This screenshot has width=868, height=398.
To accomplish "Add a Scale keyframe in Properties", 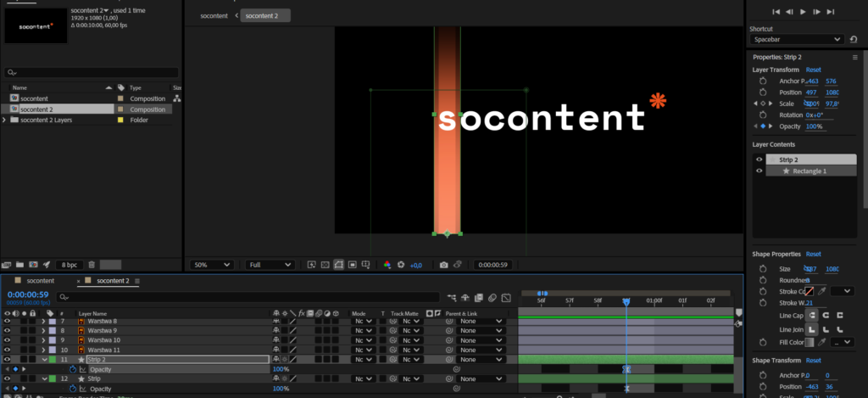I will [762, 104].
